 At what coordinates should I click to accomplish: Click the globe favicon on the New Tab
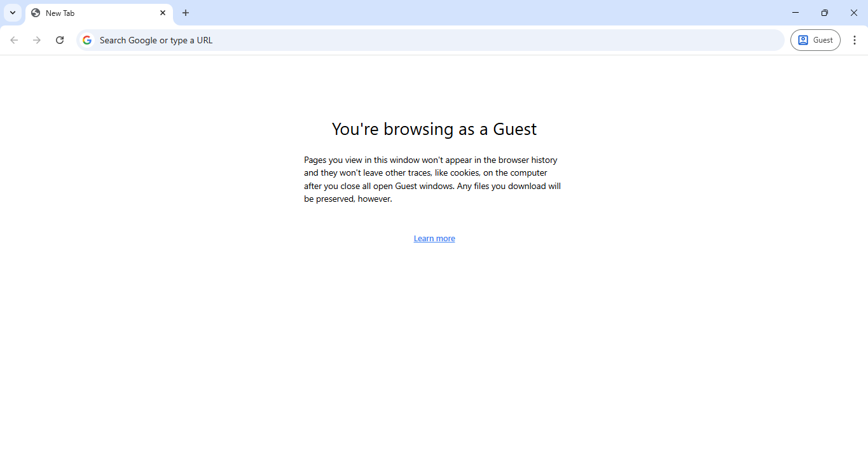click(36, 13)
